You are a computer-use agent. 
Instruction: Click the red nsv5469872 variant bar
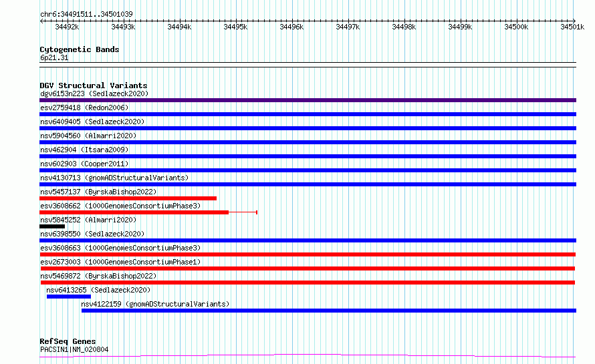pos(308,283)
